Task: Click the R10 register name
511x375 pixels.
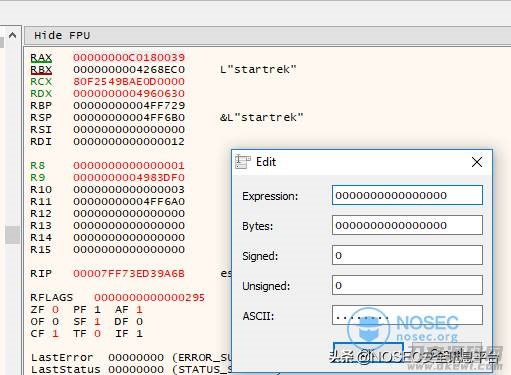Action: coord(41,189)
